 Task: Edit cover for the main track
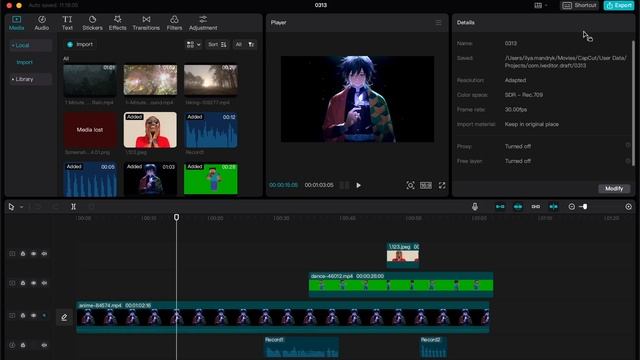[x=64, y=317]
